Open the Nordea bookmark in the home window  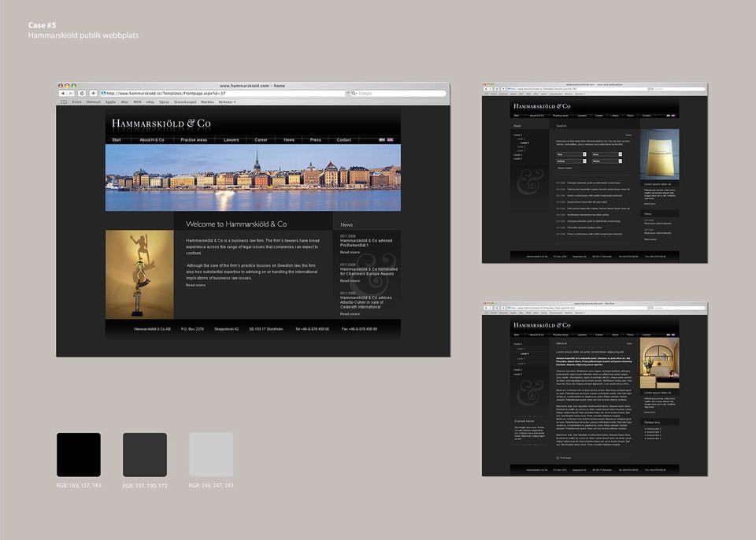tap(207, 102)
